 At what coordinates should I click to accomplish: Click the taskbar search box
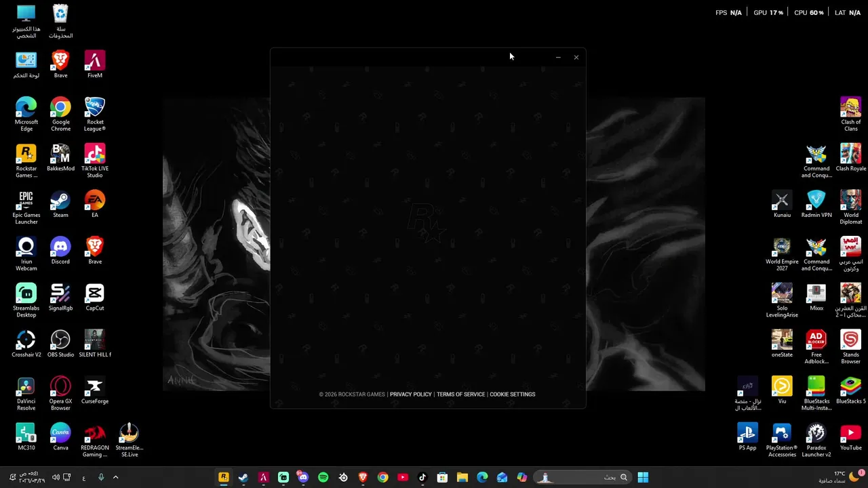pyautogui.click(x=583, y=477)
